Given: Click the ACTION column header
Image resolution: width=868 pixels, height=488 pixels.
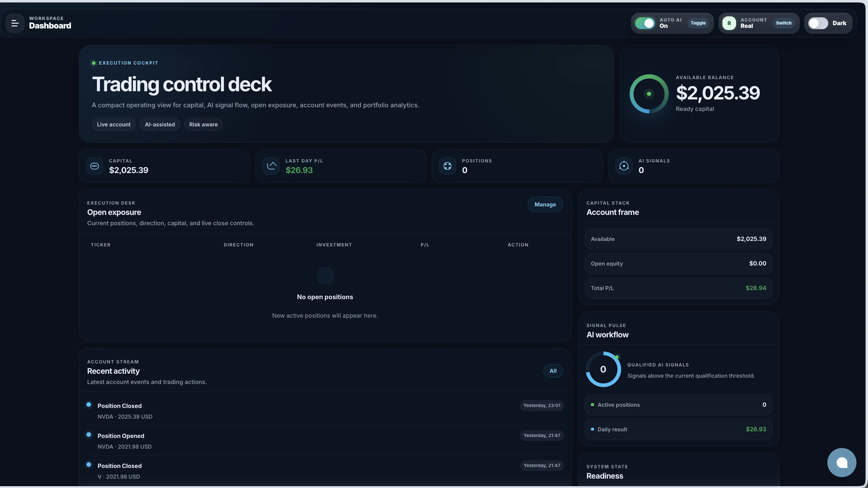Looking at the screenshot, I should 518,245.
